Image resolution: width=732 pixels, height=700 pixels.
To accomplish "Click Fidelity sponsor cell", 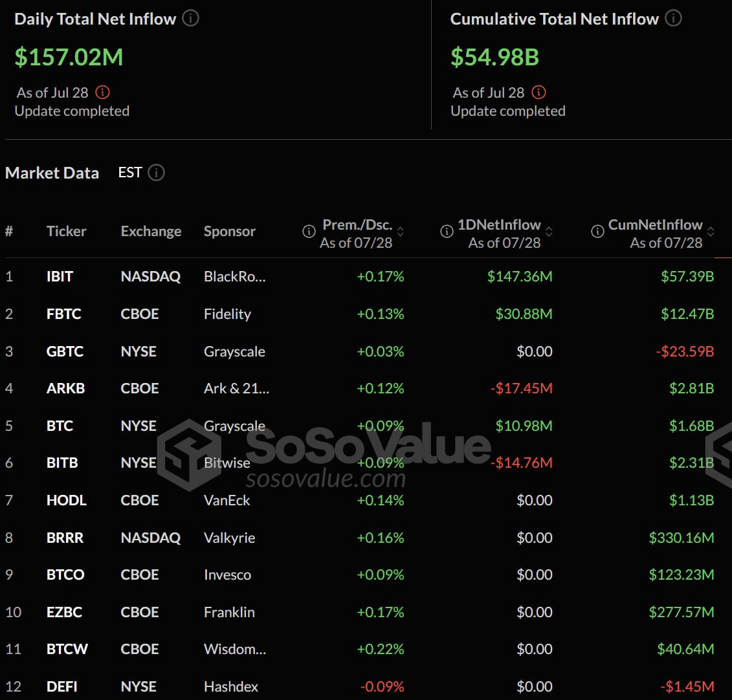I will (227, 314).
